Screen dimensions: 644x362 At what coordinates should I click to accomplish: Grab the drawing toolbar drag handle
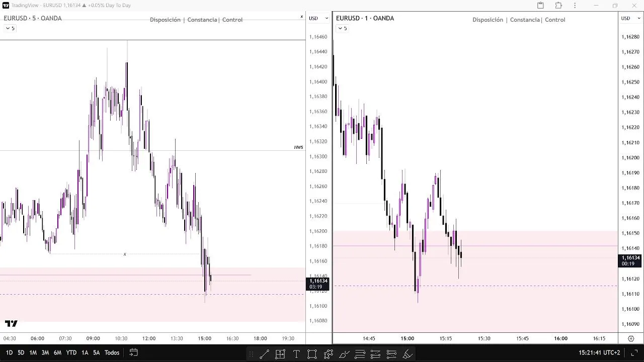[251, 354]
